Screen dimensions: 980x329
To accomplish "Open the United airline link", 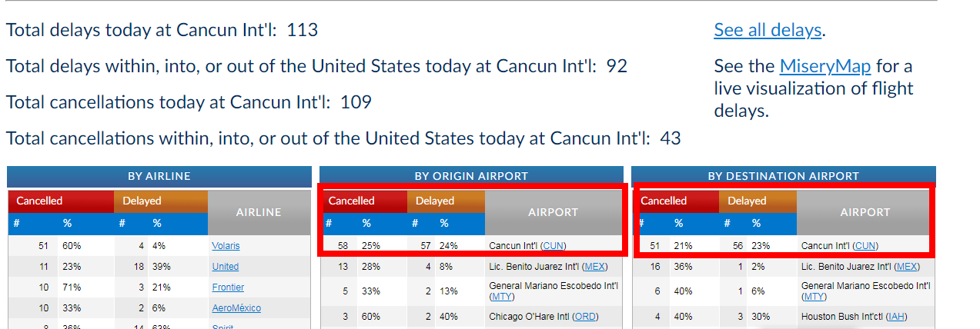I will [225, 267].
